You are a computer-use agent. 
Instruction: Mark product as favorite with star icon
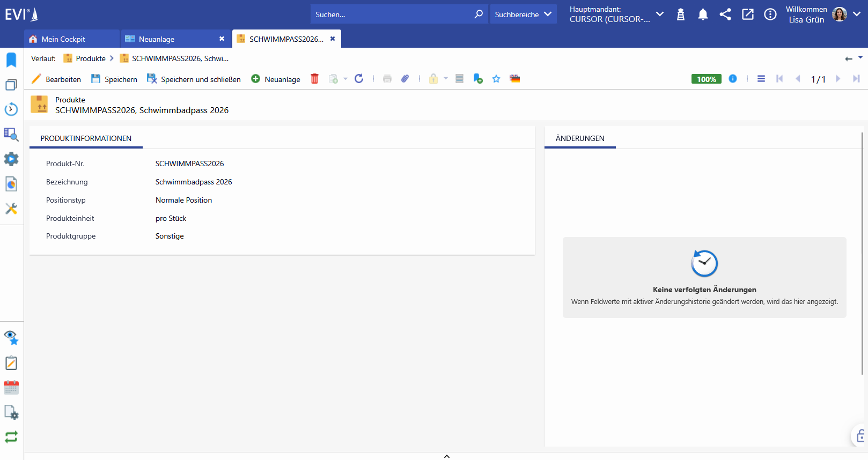(x=496, y=79)
